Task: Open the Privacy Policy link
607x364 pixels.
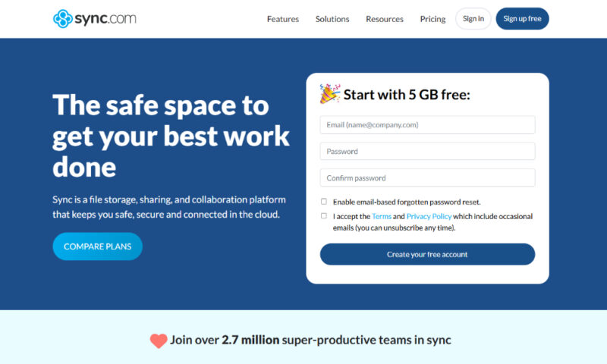Action: 429,216
